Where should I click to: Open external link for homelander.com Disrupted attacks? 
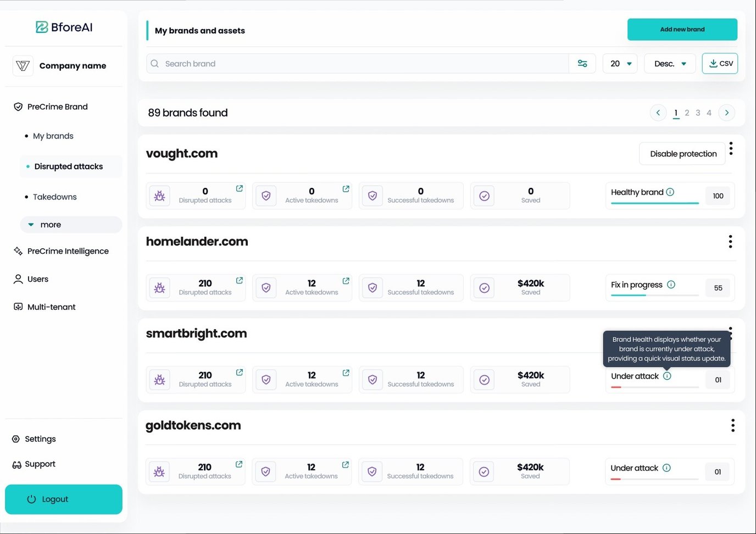click(x=240, y=280)
